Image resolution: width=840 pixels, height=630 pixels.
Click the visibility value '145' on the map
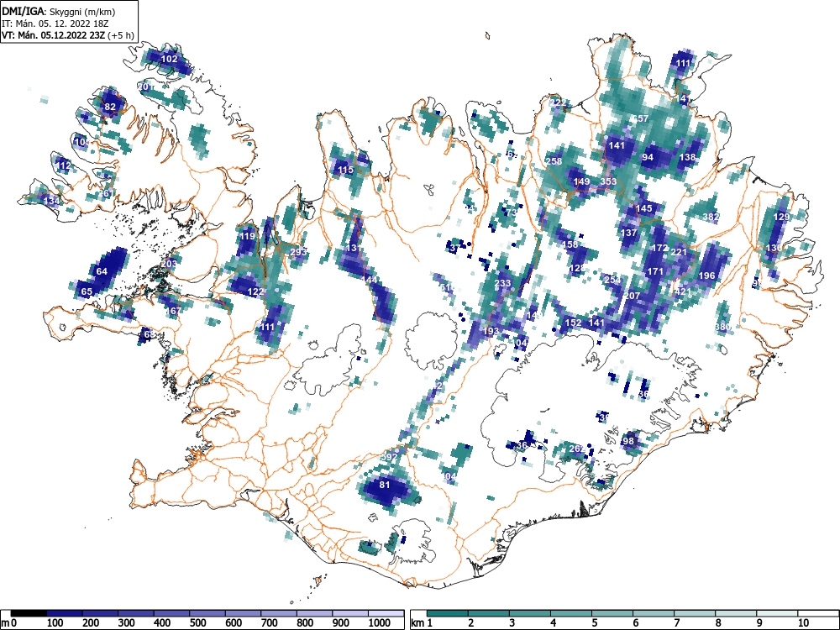pos(644,208)
